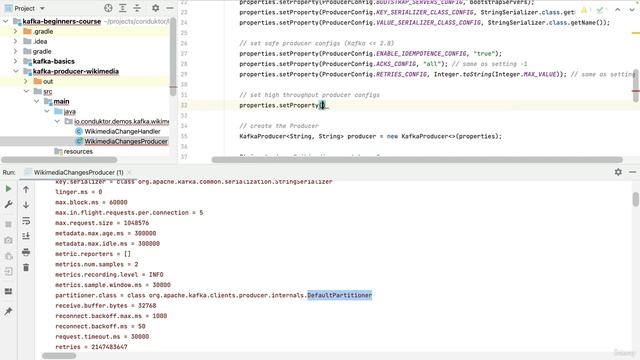
Task: Click the select opened file target icon
Action: [x=108, y=8]
